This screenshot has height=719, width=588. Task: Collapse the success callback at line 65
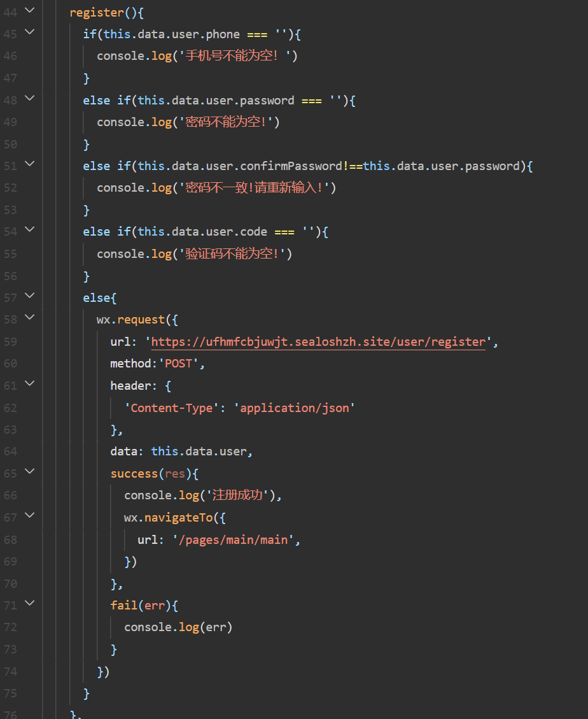point(30,471)
